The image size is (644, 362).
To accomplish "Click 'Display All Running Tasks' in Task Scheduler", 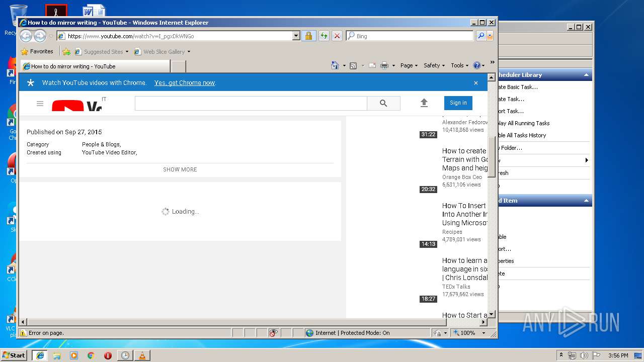I will click(523, 123).
